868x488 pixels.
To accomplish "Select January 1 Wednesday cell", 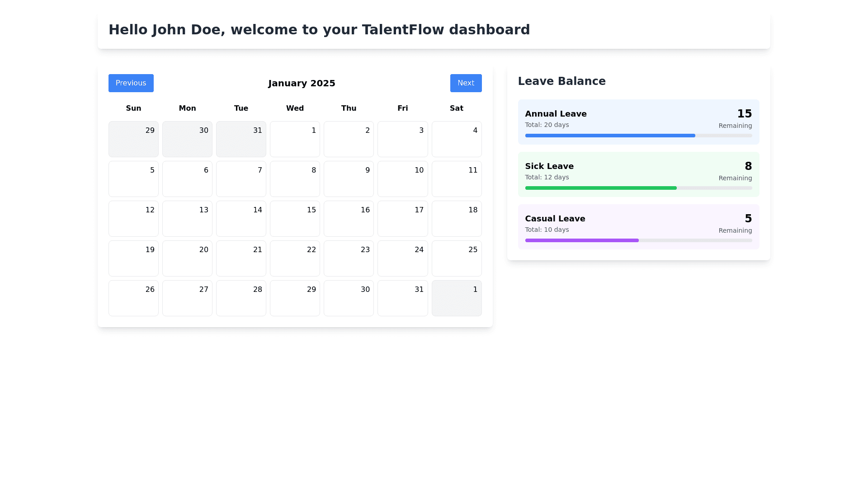I will click(x=295, y=139).
